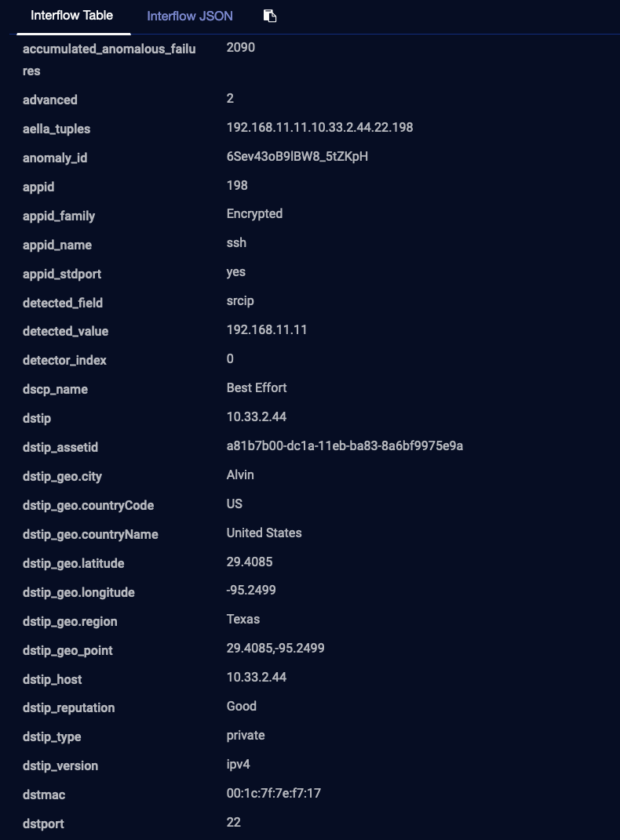Click the accumulated_anomalous_failures value 2090
This screenshot has height=840, width=620.
tap(241, 48)
